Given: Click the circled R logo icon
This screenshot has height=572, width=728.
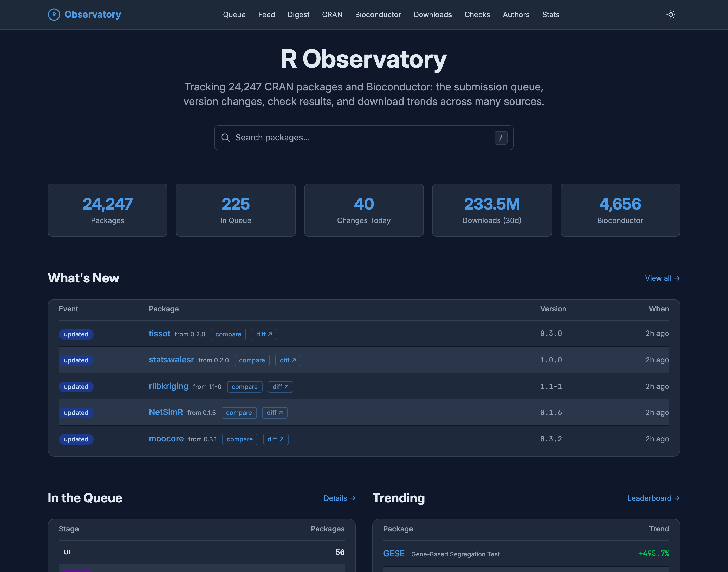Looking at the screenshot, I should 54,14.
